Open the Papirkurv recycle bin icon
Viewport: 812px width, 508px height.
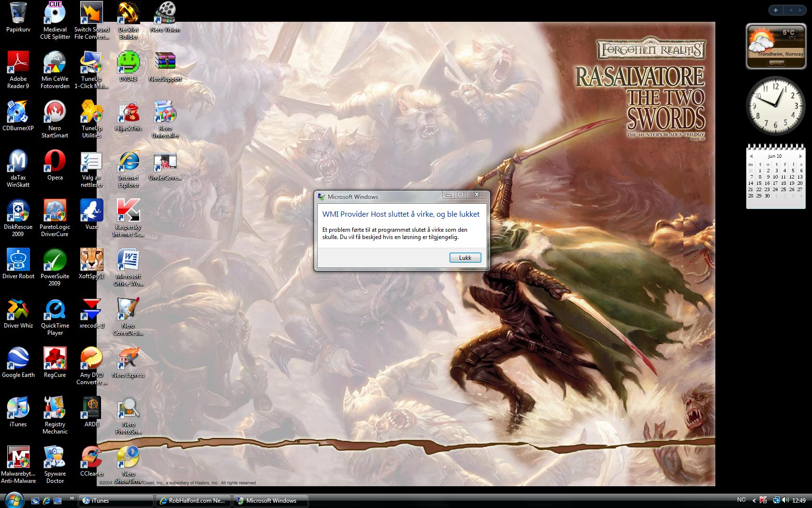pos(18,17)
